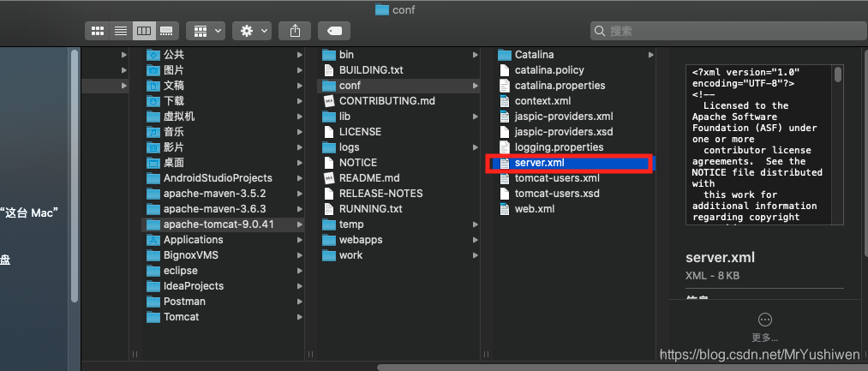Screen dimensions: 868x371
Task: Select the catalina.properties file
Action: pos(575,86)
